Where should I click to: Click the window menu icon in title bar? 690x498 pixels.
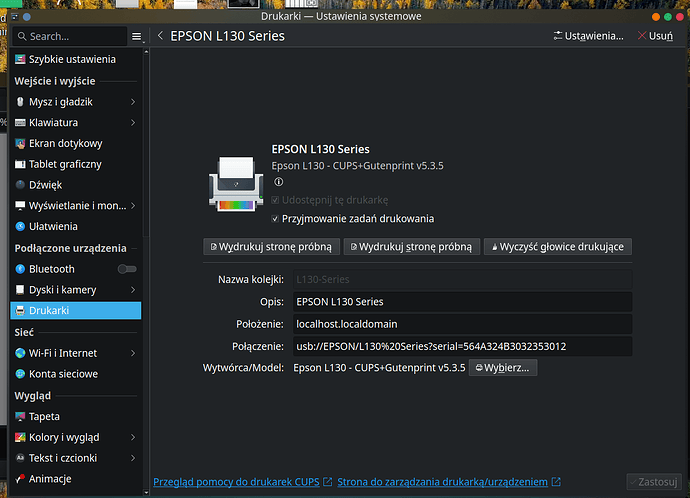click(x=15, y=17)
